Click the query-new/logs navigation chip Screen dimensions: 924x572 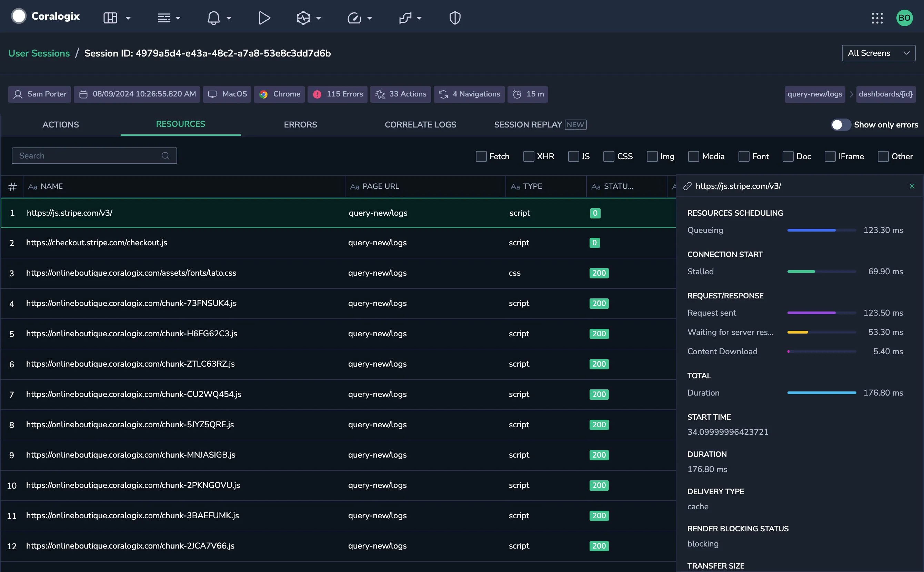click(815, 94)
